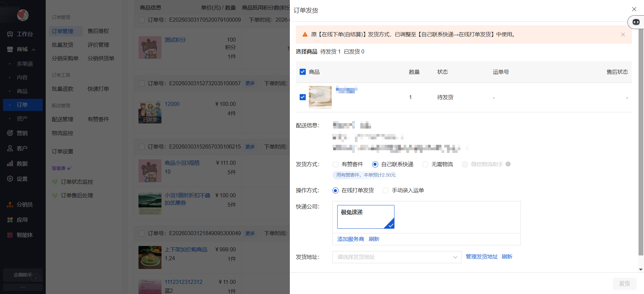
Task: Dismiss the orange warning notice
Action: click(623, 35)
